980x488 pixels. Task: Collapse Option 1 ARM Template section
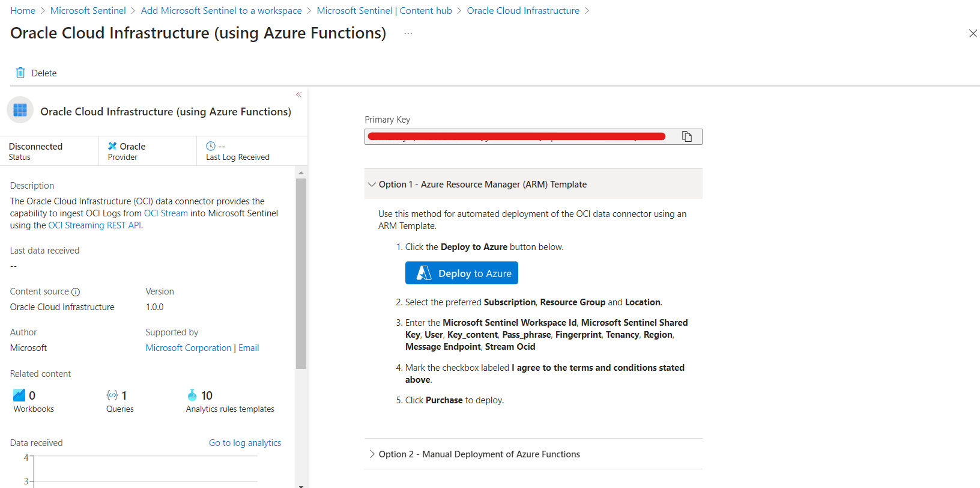point(372,185)
